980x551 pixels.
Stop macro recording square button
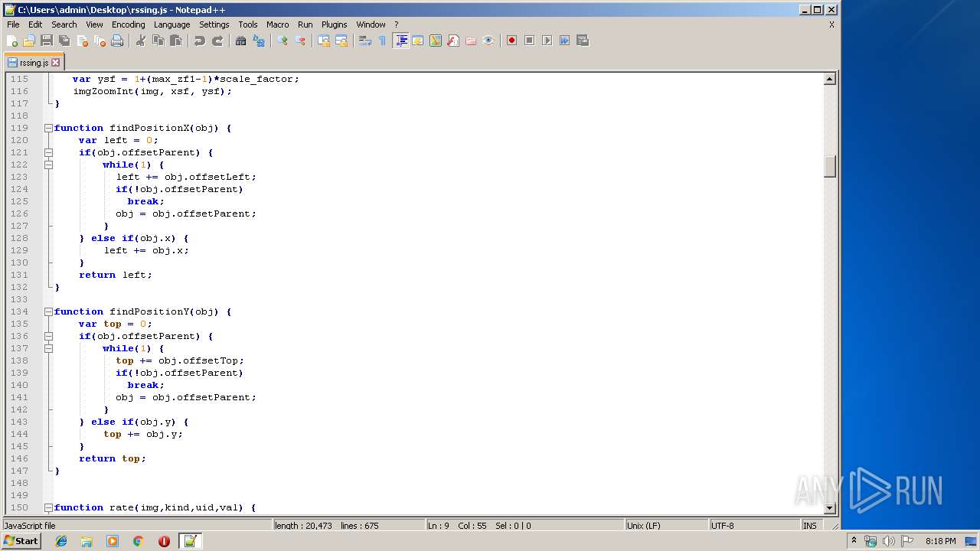[x=530, y=41]
